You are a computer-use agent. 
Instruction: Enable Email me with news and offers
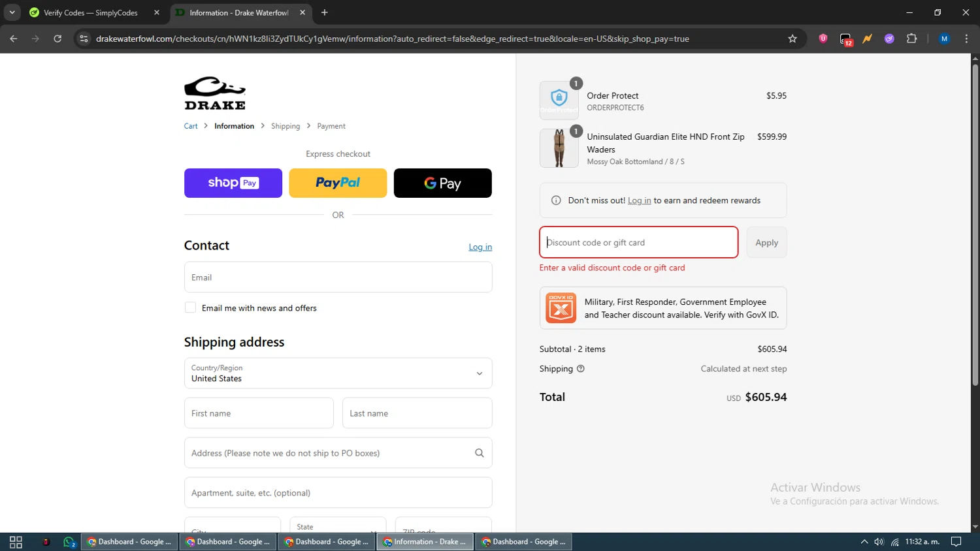[x=190, y=307]
